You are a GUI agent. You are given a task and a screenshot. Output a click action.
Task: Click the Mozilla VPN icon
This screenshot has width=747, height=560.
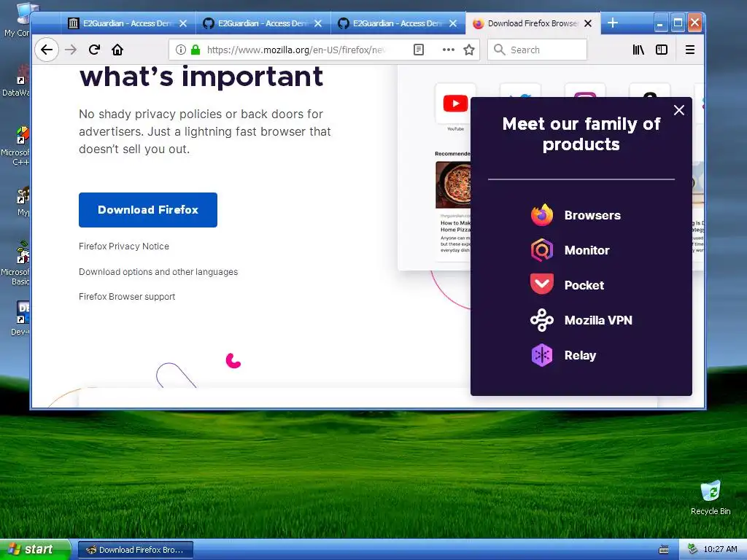point(542,320)
